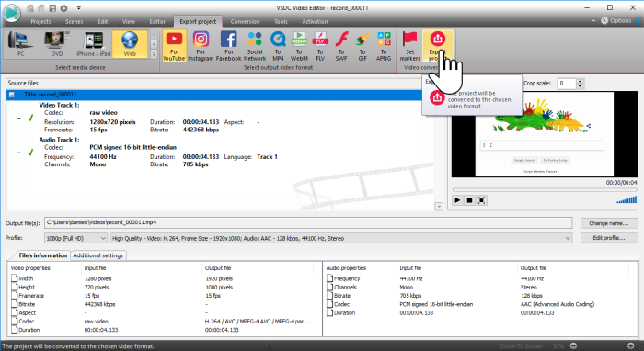Image resolution: width=644 pixels, height=351 pixels.
Task: Open the High Quality preset dropdown
Action: point(341,238)
